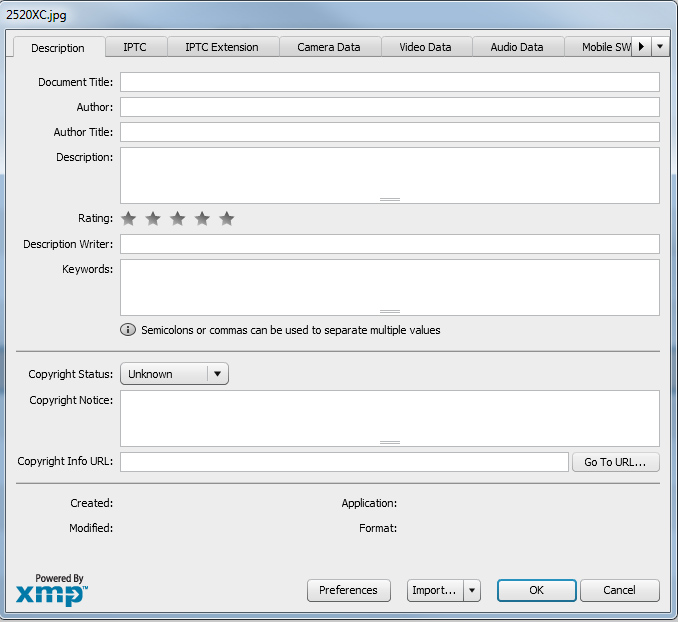Rate the file four stars

coord(202,219)
